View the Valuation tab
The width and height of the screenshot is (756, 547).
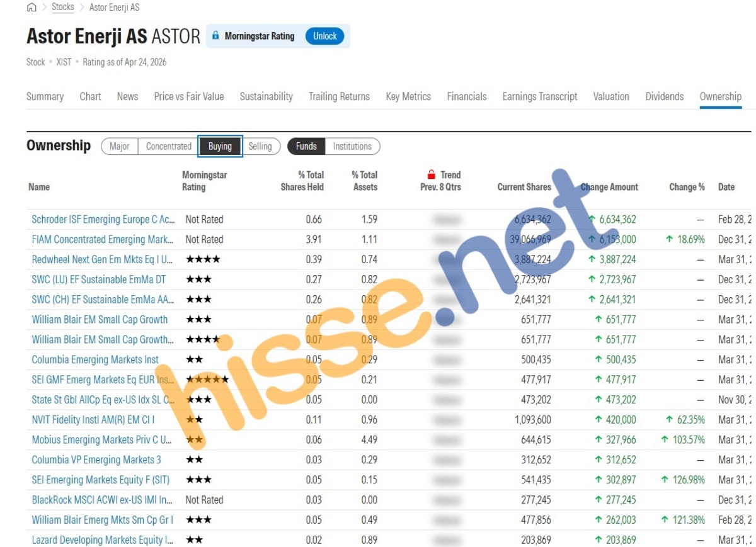611,96
